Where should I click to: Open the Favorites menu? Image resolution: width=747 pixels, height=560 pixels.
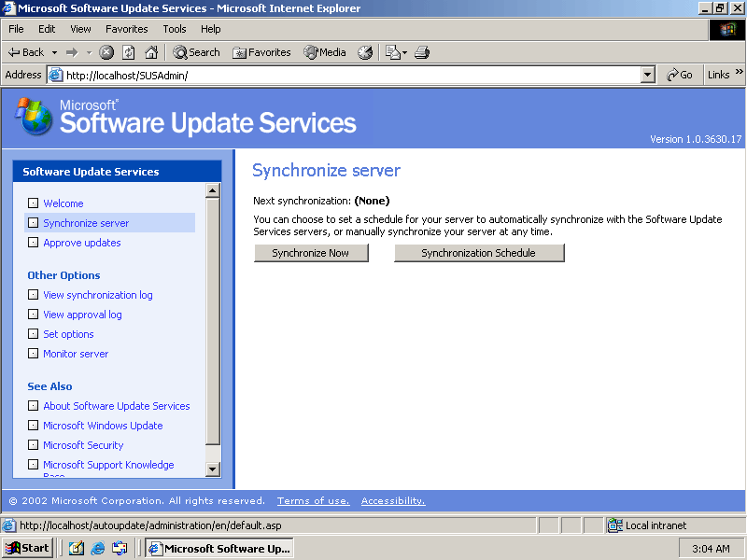126,29
